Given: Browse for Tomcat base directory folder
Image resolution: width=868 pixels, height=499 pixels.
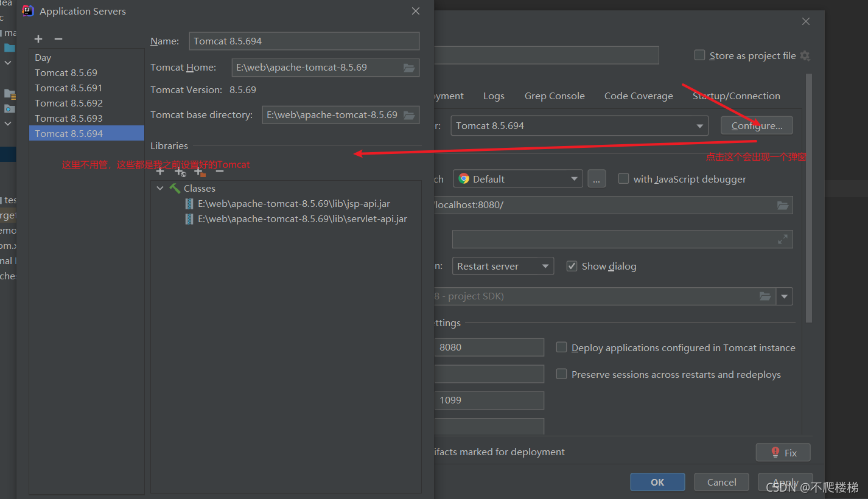Looking at the screenshot, I should [409, 115].
